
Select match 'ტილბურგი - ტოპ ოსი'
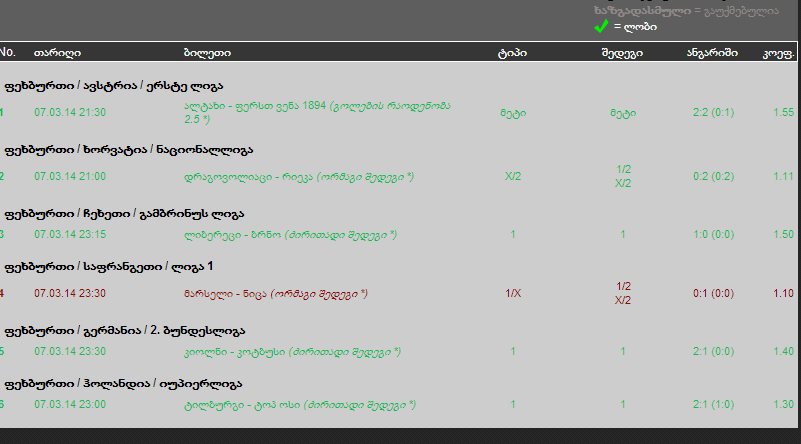242,405
